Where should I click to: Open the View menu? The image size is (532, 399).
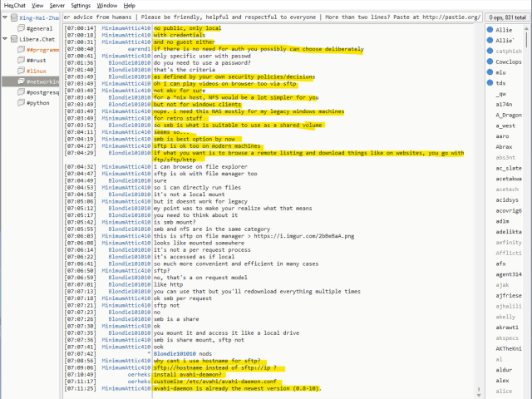(37, 6)
